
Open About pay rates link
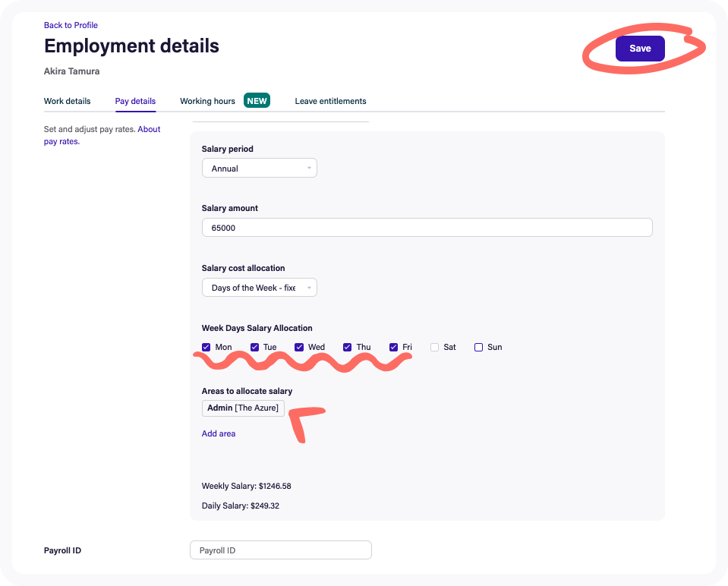pos(148,129)
